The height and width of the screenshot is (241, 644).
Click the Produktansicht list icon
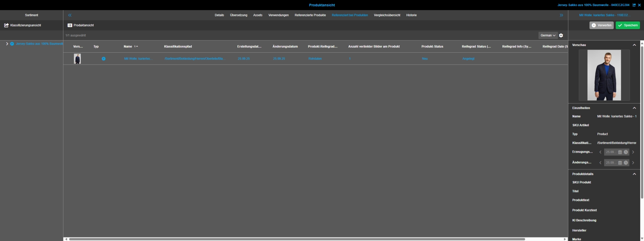click(x=70, y=25)
